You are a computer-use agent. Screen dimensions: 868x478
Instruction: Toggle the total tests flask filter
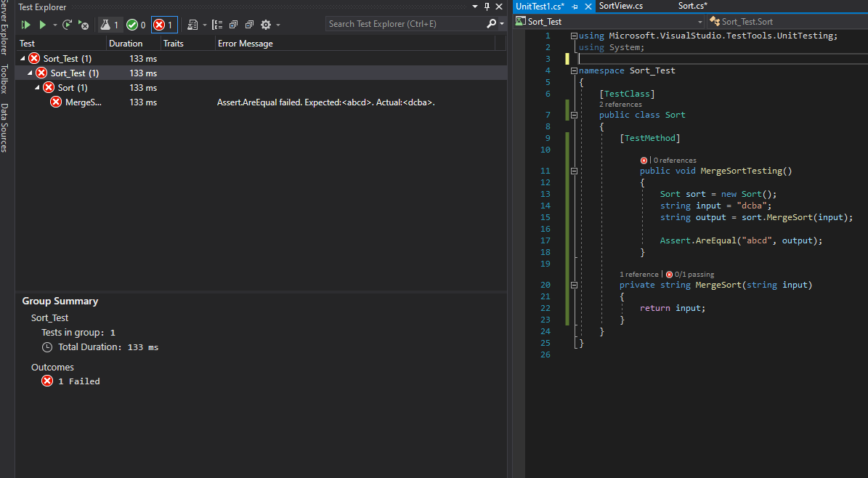pyautogui.click(x=110, y=25)
